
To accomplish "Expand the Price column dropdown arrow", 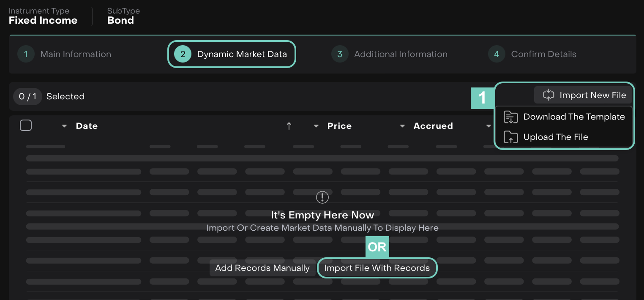I will [316, 126].
